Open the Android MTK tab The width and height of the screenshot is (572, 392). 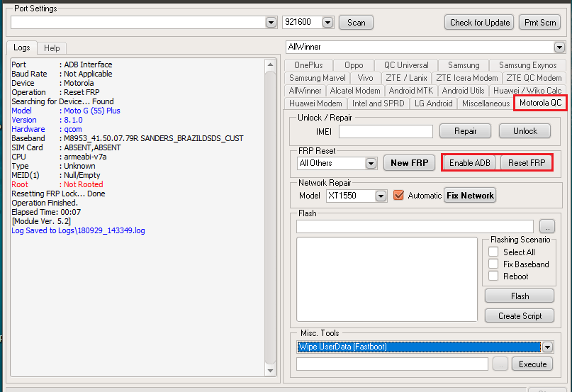point(411,91)
